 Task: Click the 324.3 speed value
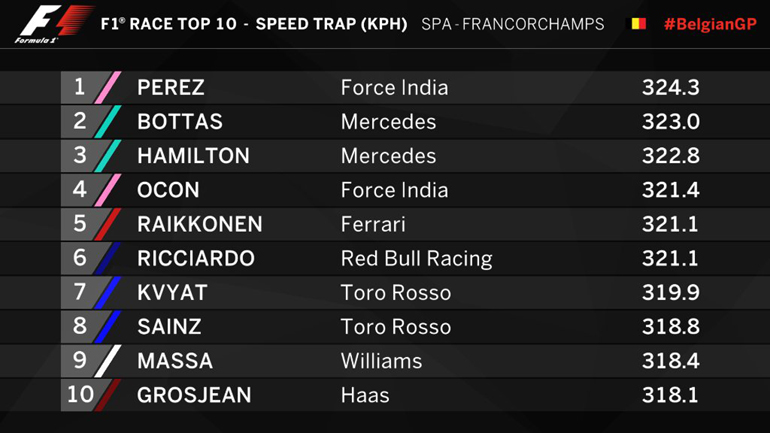670,88
